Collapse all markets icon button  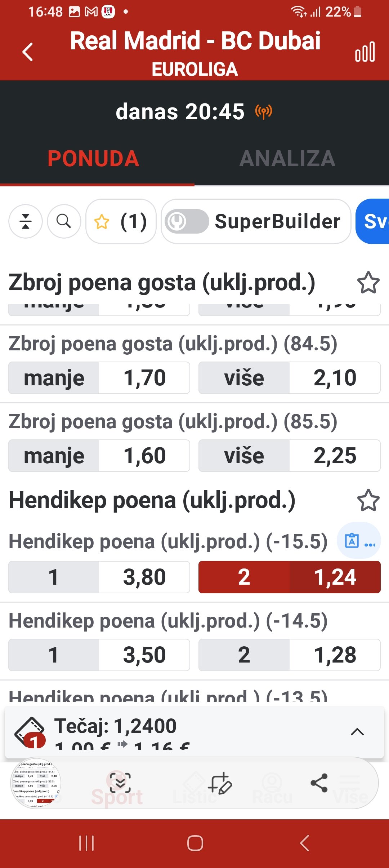26,221
